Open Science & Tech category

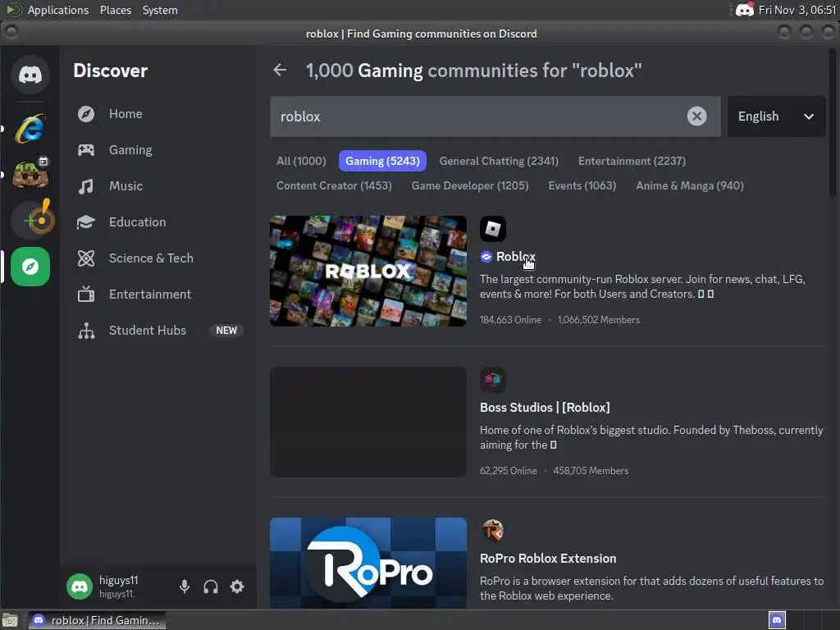pos(158,258)
